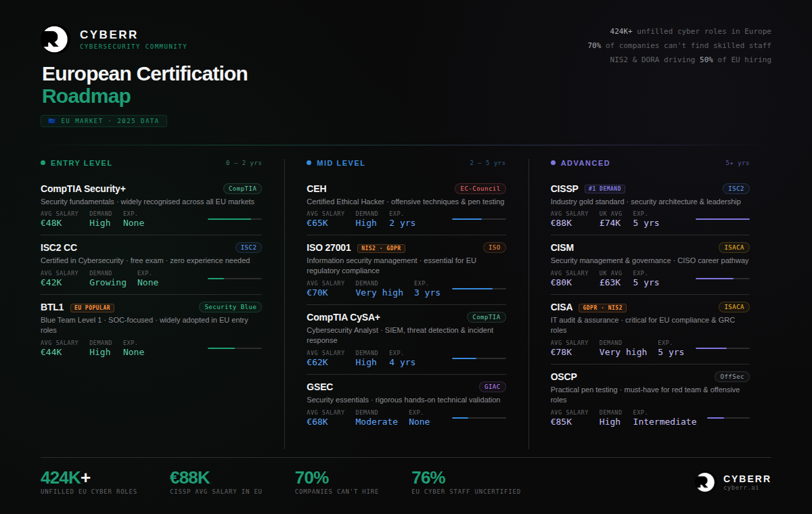Click the EC-Council vendor badge

tap(480, 189)
